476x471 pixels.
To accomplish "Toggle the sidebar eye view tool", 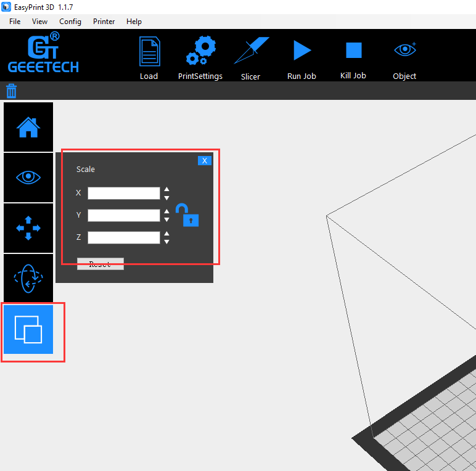I will pyautogui.click(x=28, y=178).
